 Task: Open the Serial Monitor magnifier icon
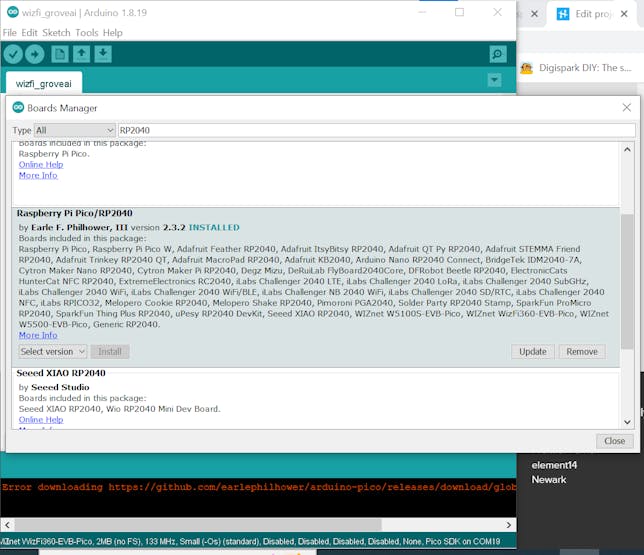pyautogui.click(x=498, y=54)
